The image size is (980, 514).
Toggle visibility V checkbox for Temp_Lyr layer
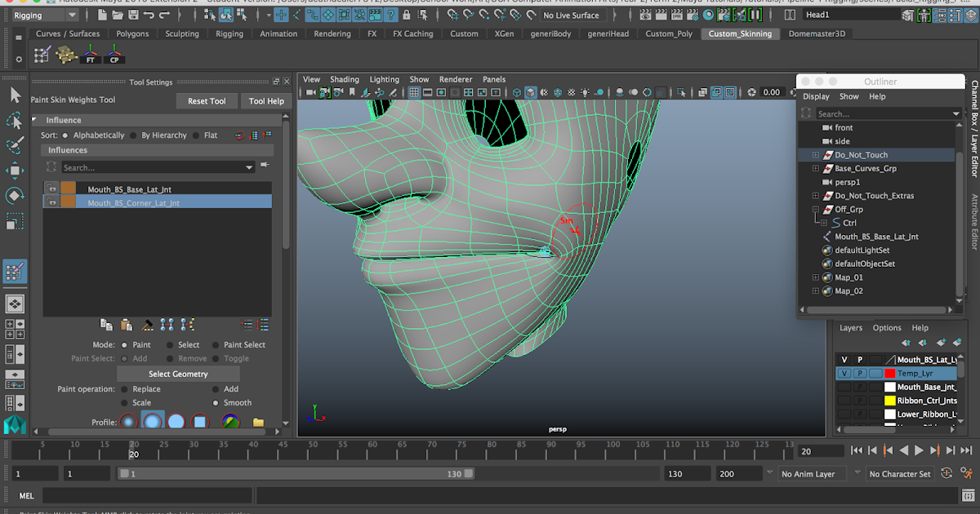[x=844, y=373]
